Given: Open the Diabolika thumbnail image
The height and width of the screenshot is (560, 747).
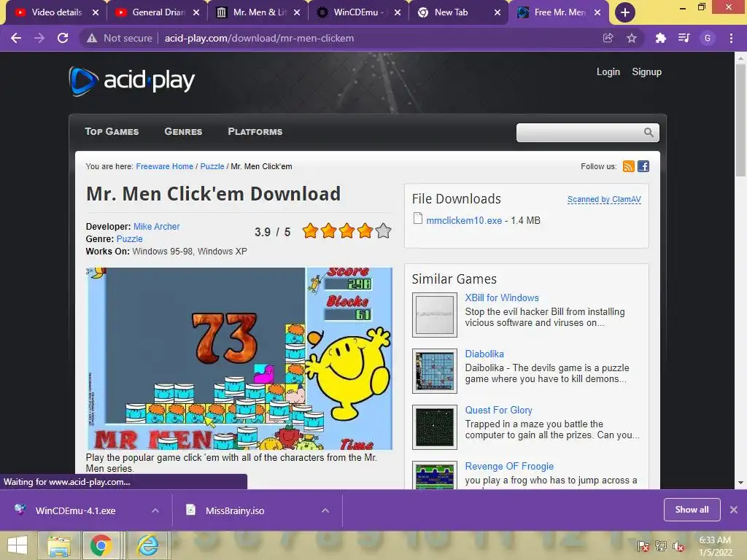Looking at the screenshot, I should (435, 371).
